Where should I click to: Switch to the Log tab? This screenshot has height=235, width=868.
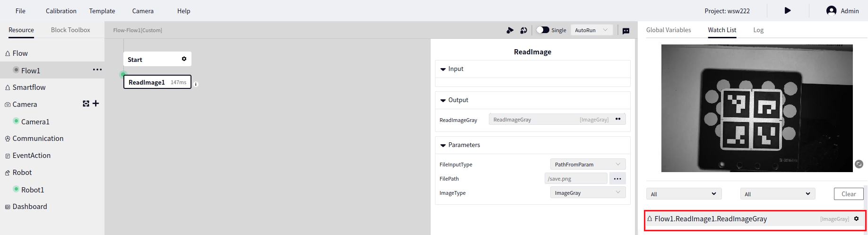coord(758,30)
